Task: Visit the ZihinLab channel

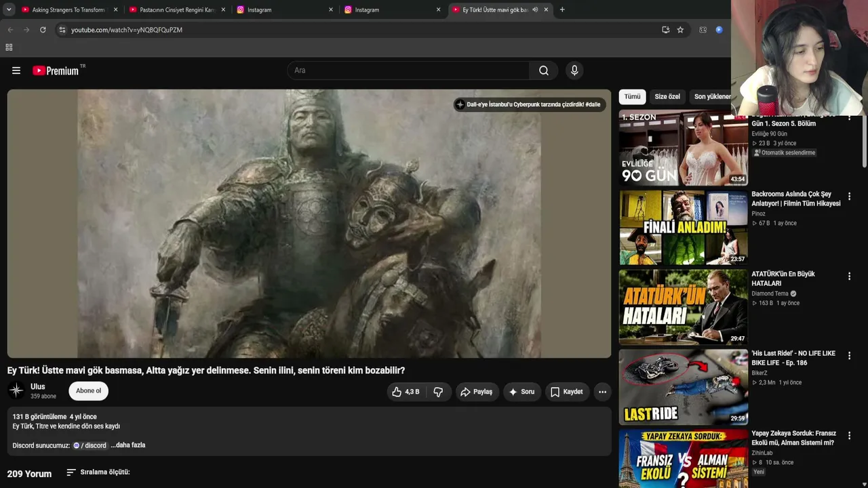Action: [x=762, y=453]
